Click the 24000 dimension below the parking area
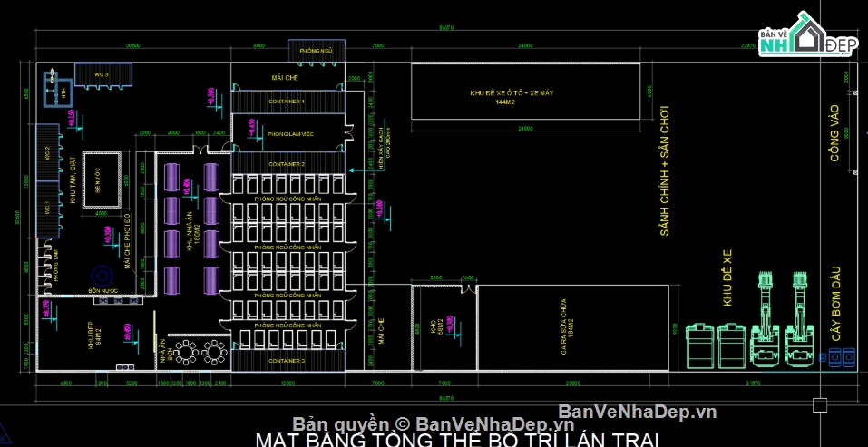The width and height of the screenshot is (868, 447). [x=525, y=129]
